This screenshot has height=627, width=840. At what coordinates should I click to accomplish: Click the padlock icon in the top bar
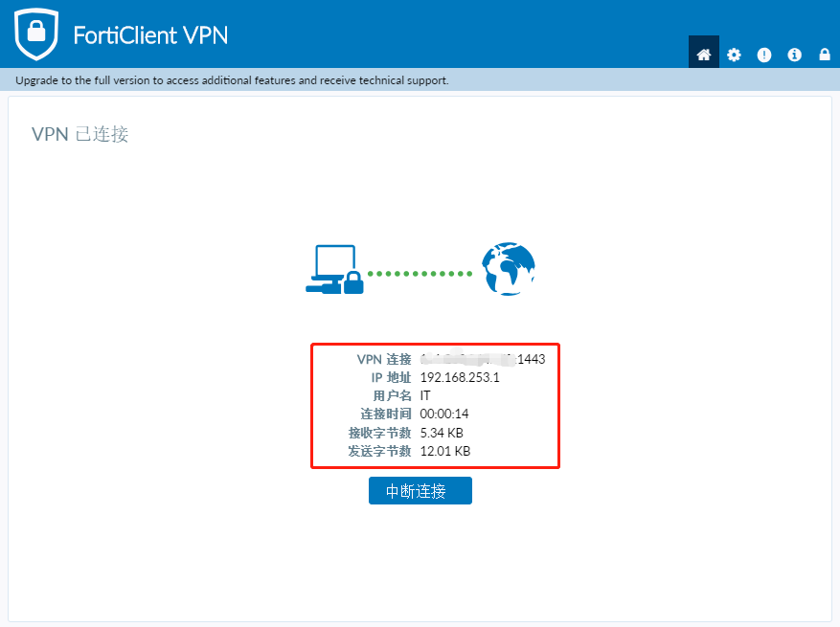pyautogui.click(x=825, y=55)
